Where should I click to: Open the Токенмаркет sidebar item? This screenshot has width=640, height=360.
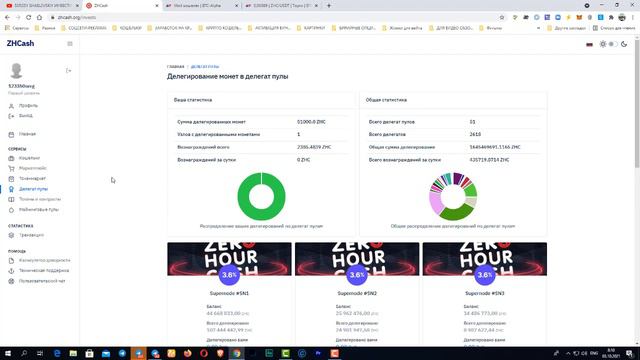[32, 178]
